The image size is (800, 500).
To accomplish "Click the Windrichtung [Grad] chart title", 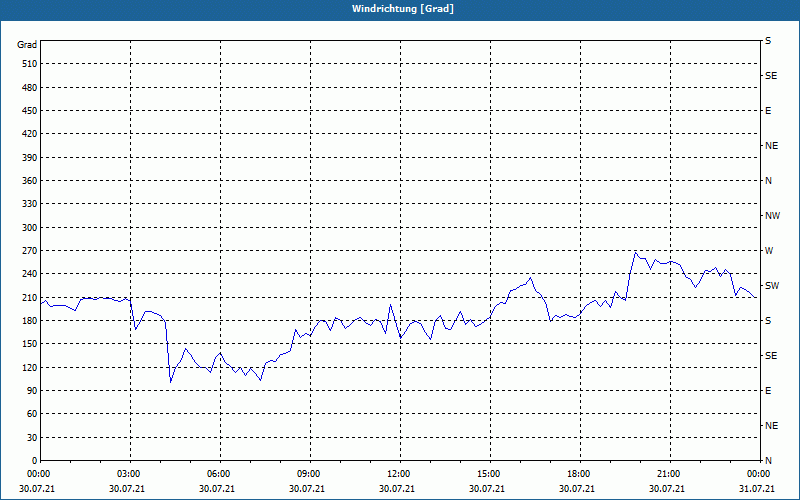I will [x=400, y=9].
